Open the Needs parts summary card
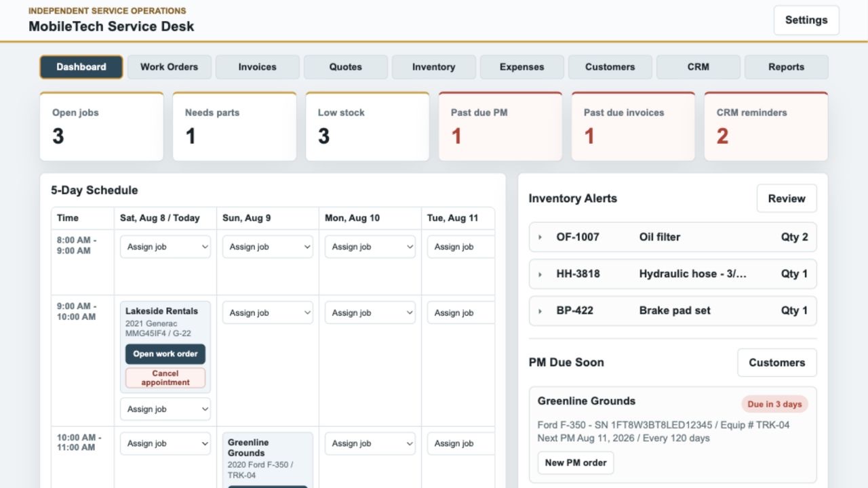 [x=235, y=127]
